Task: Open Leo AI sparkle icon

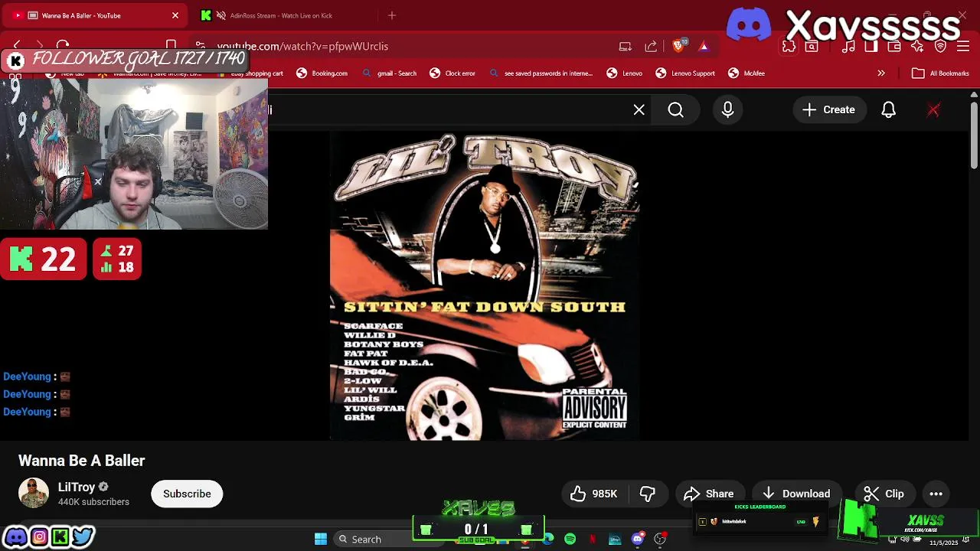Action: click(917, 47)
